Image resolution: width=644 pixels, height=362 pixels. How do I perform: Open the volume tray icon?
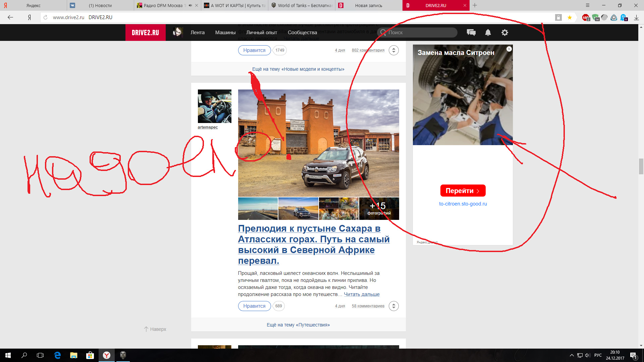pos(588,355)
